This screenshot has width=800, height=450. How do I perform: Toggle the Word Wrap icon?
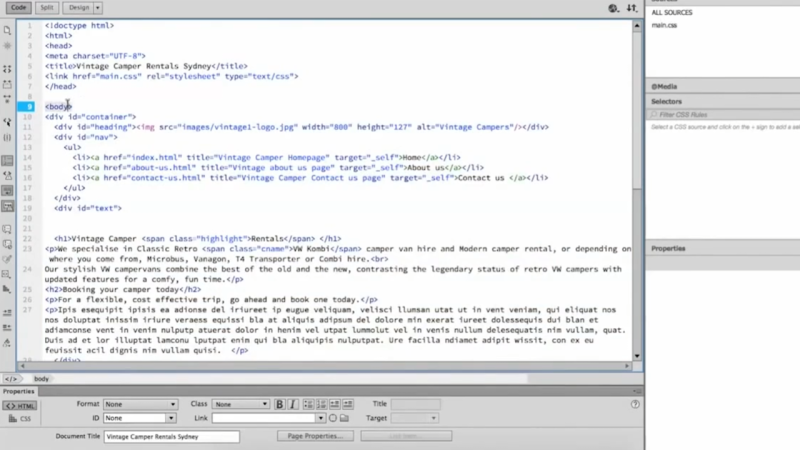click(x=7, y=191)
